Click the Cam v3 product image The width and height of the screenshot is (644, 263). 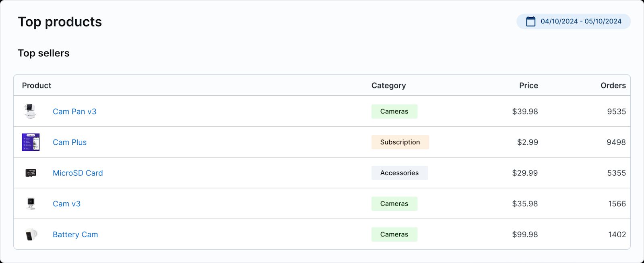pyautogui.click(x=31, y=204)
